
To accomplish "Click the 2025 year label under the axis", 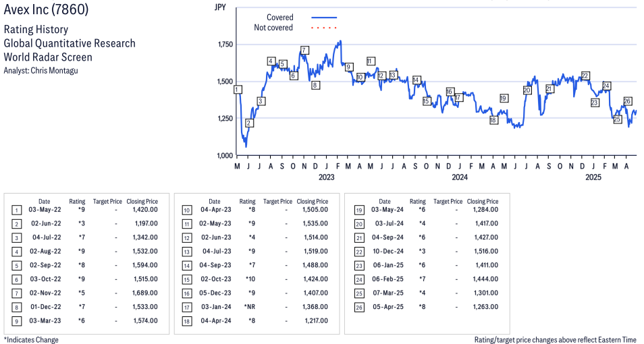I will 593,177.
